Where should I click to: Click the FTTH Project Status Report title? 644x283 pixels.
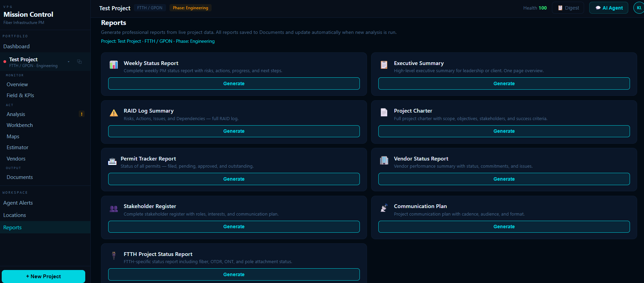point(158,254)
